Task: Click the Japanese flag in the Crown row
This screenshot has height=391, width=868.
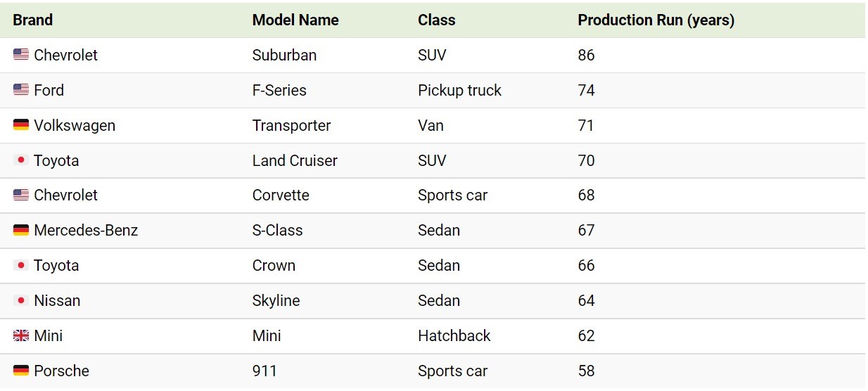Action: coord(21,265)
